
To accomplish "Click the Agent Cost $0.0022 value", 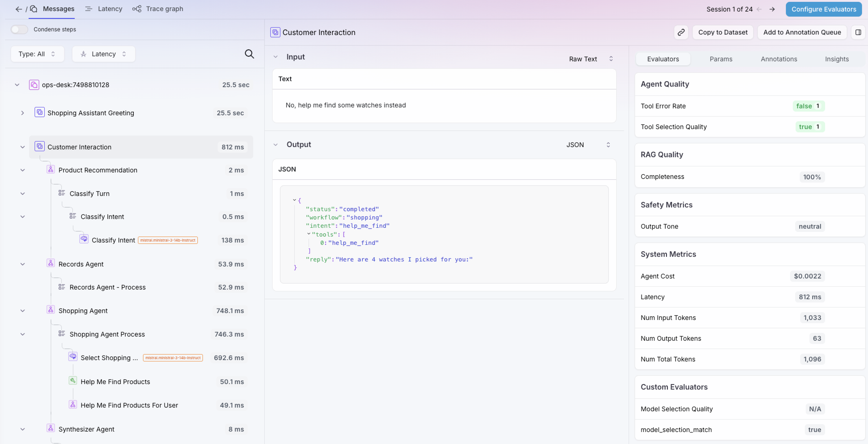I will (807, 276).
